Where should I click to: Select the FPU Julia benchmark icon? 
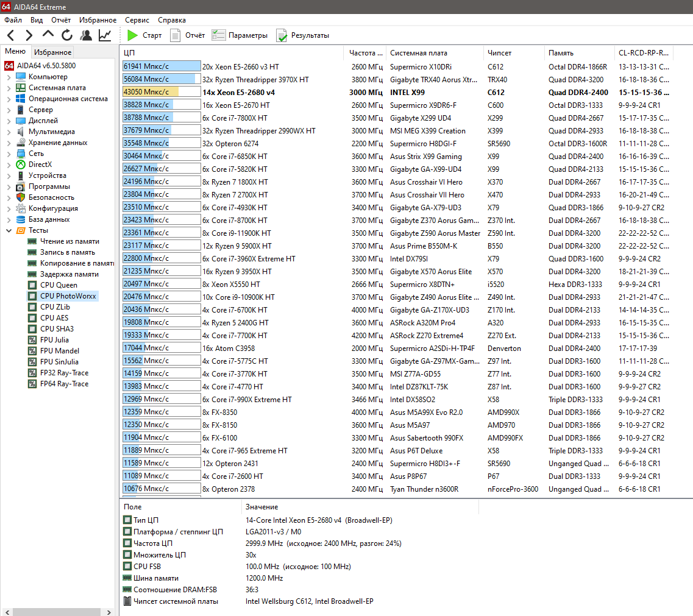tap(32, 340)
